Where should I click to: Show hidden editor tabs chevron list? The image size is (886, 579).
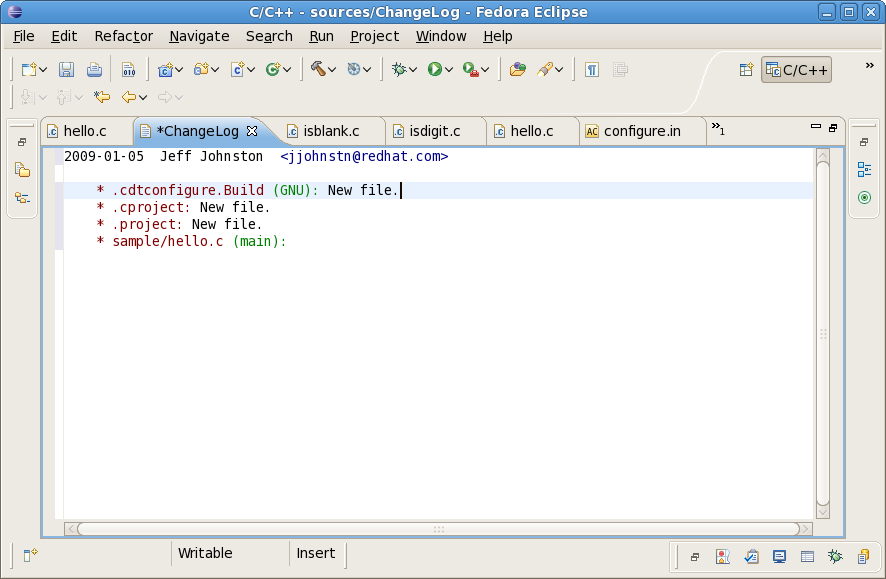(x=718, y=128)
